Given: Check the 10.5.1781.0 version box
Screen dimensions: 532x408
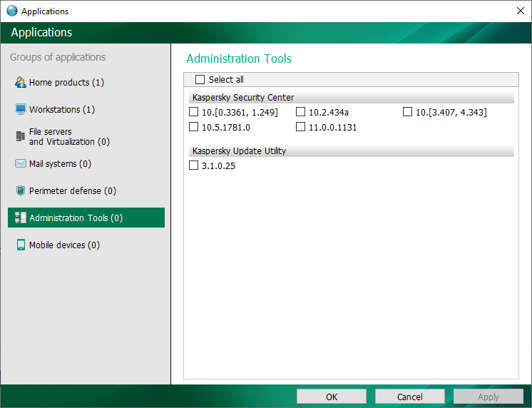Looking at the screenshot, I should (193, 127).
